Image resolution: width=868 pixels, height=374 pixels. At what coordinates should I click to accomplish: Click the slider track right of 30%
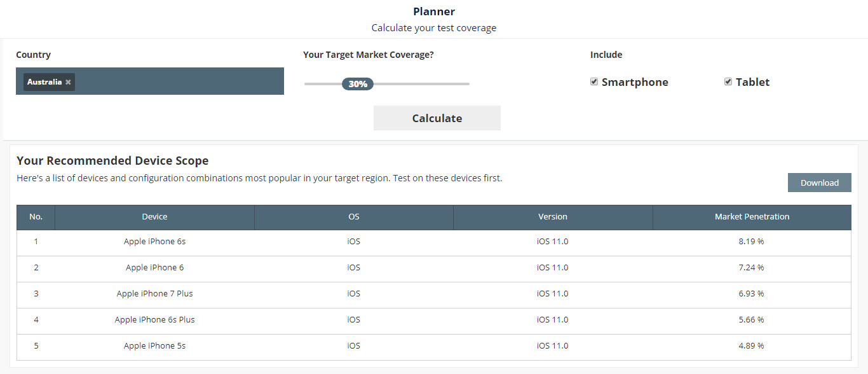[421, 84]
